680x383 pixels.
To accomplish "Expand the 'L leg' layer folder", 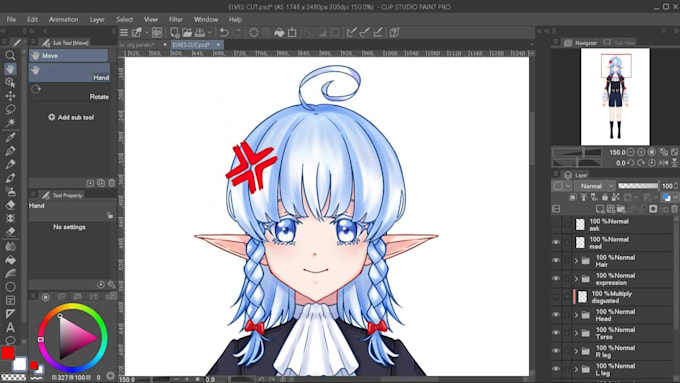I will click(x=576, y=370).
